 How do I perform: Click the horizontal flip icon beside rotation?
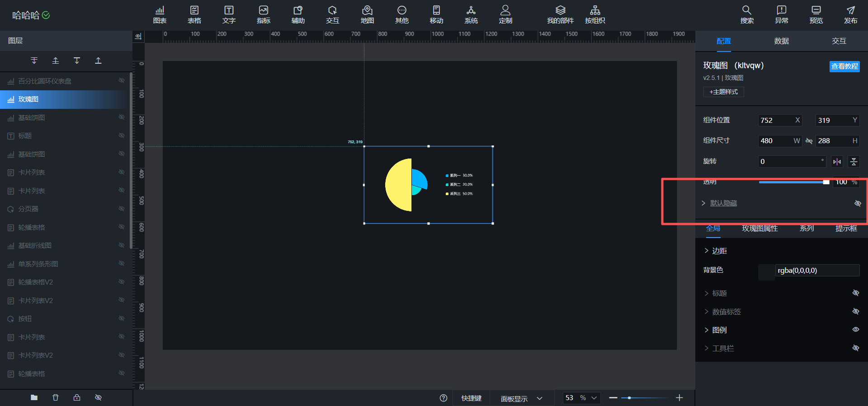pos(837,162)
